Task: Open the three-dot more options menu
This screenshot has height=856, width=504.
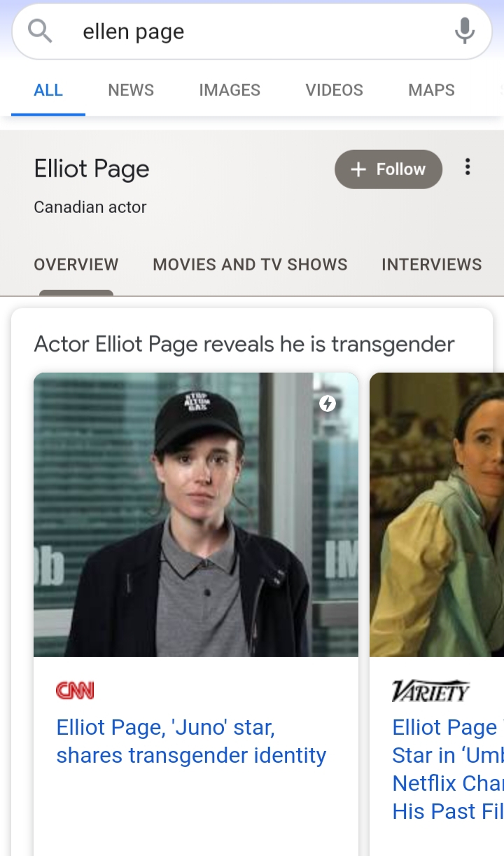Action: tap(468, 167)
